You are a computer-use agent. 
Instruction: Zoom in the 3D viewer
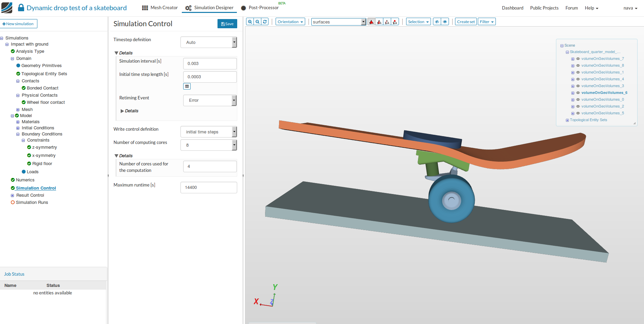pos(250,22)
